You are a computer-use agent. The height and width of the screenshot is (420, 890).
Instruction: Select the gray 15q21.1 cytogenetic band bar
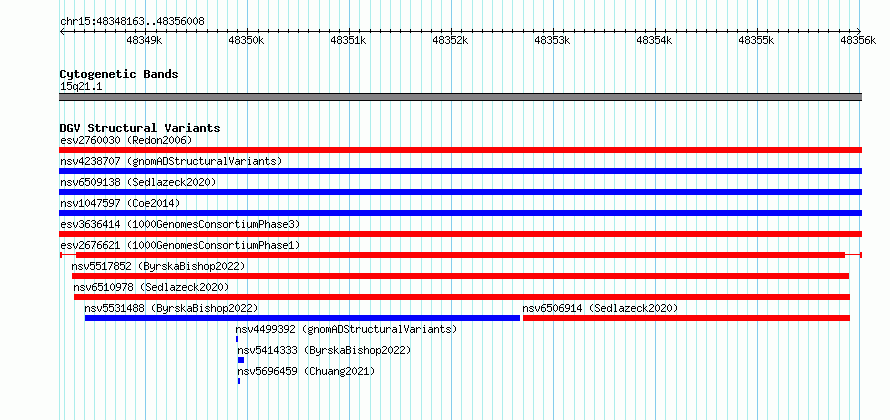pos(460,97)
